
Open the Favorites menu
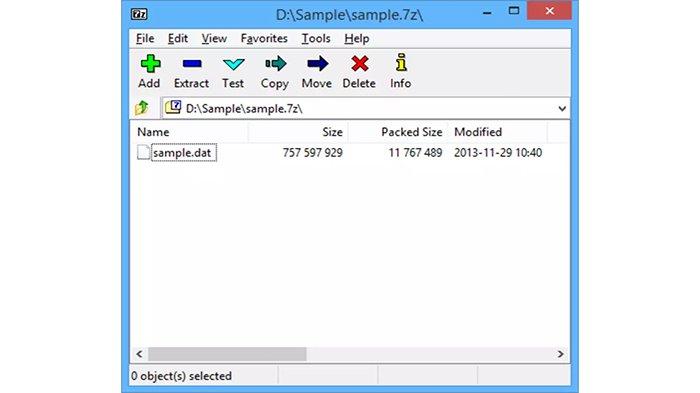(264, 38)
